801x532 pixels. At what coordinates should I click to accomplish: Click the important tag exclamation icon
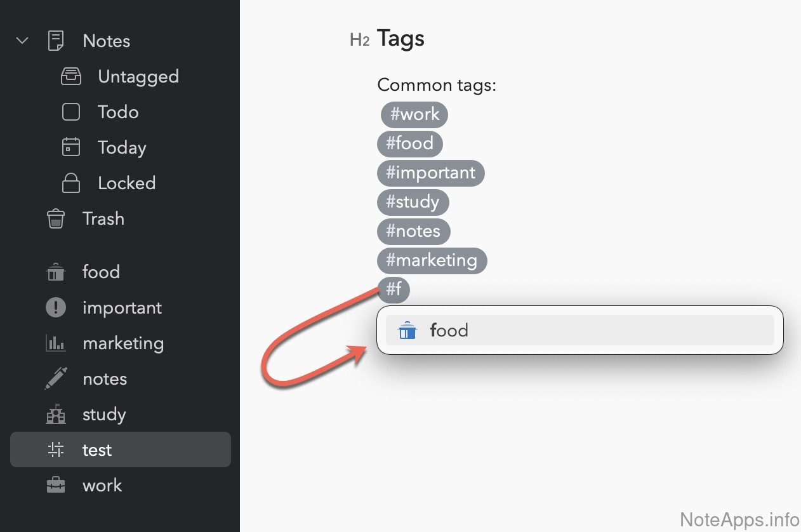[x=56, y=308]
